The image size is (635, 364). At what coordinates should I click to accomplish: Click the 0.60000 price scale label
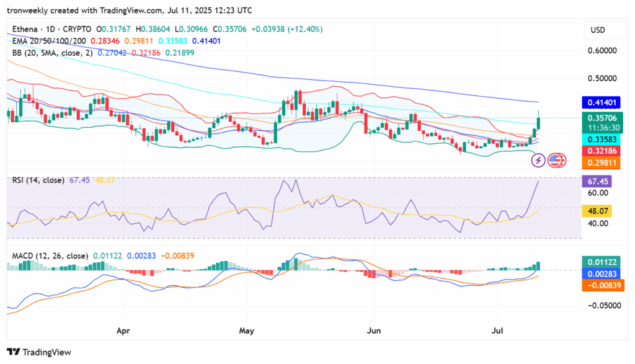point(602,51)
